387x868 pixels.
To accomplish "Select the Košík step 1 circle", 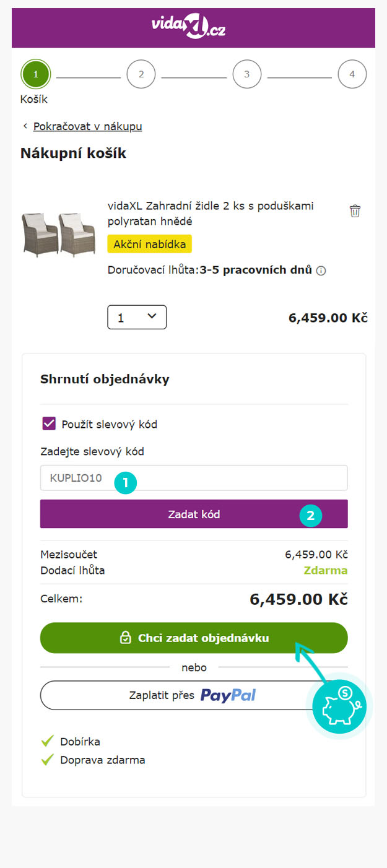I will 35,74.
